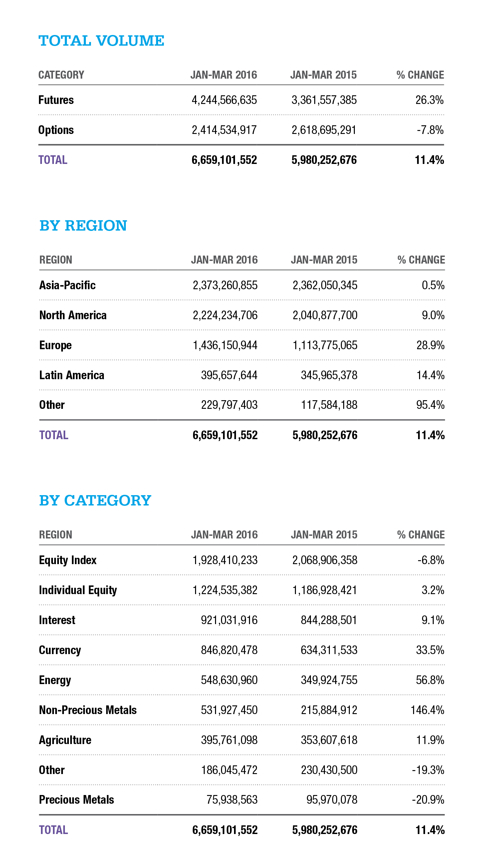477x868 pixels.
Task: Click the North America row label
Action: pos(73,315)
